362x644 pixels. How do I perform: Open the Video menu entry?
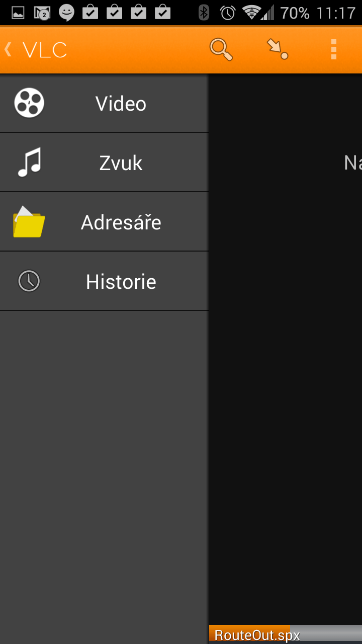click(104, 103)
